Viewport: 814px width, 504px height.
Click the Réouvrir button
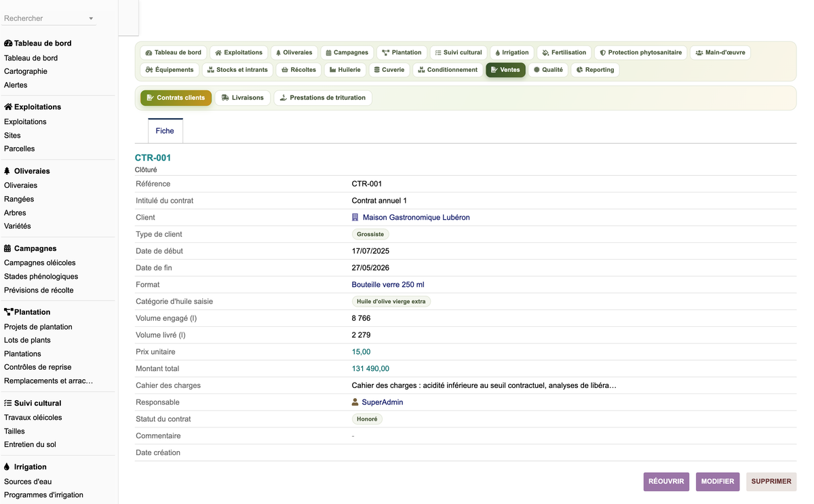(666, 482)
